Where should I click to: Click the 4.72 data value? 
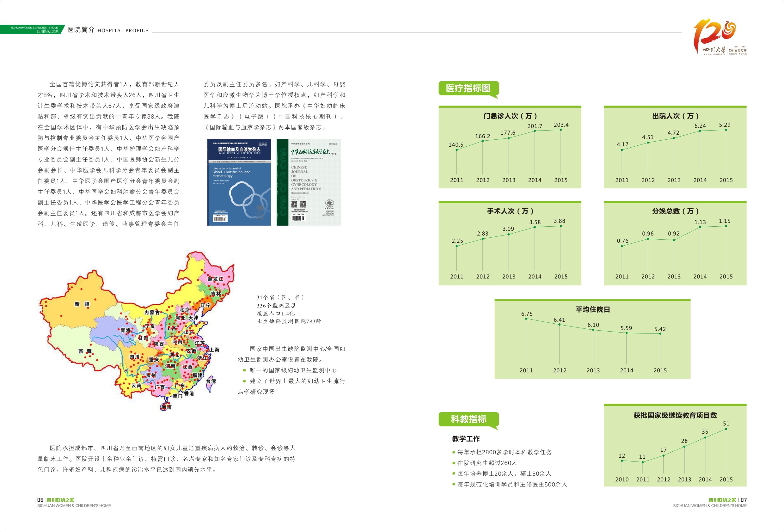coord(673,133)
